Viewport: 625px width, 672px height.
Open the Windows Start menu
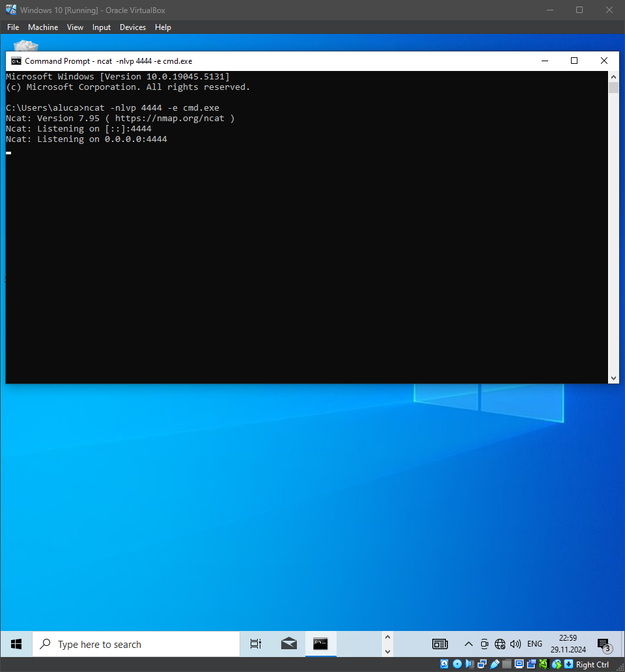(16, 644)
